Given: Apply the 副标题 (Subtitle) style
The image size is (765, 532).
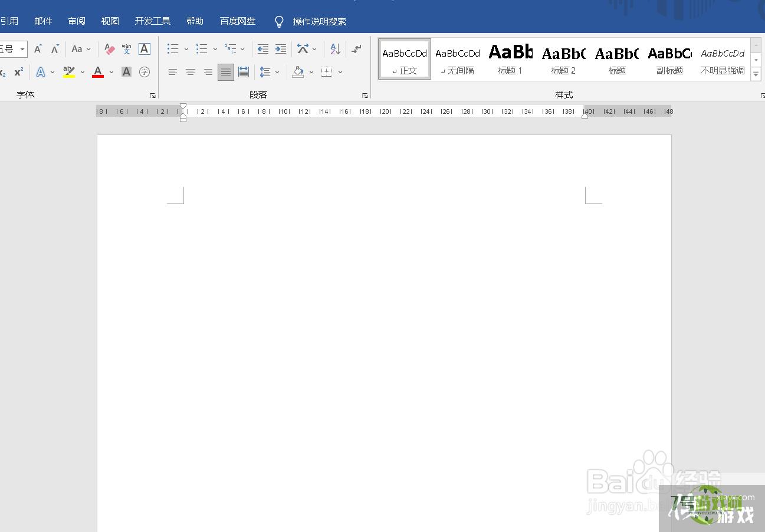Looking at the screenshot, I should [x=670, y=59].
